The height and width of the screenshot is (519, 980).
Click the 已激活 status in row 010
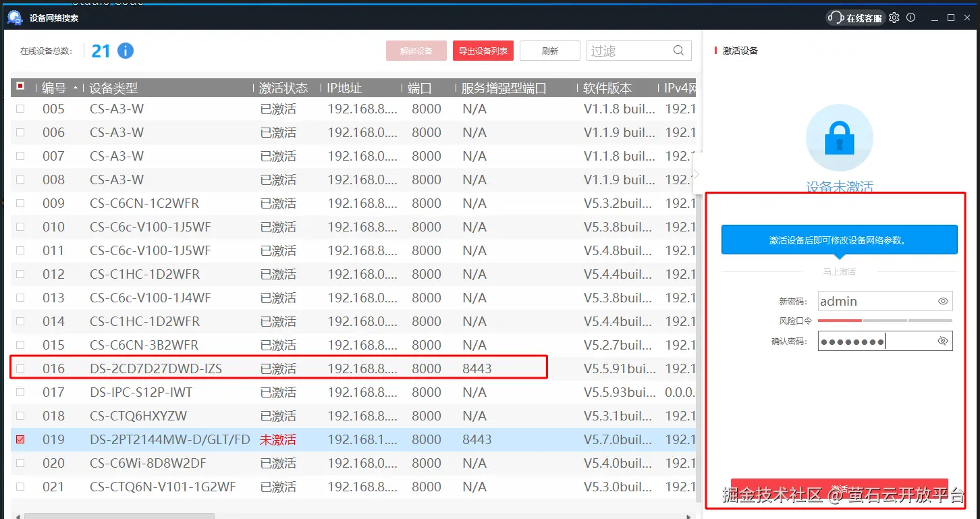[278, 227]
